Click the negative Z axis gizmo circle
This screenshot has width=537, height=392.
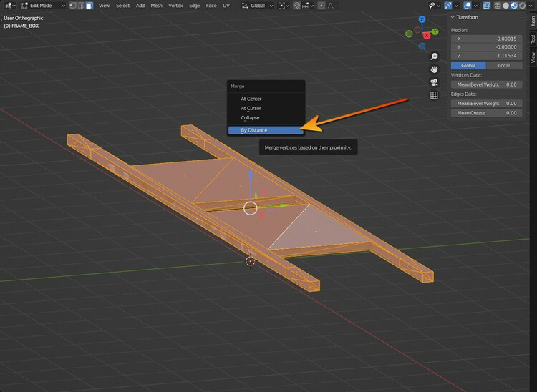(x=422, y=46)
